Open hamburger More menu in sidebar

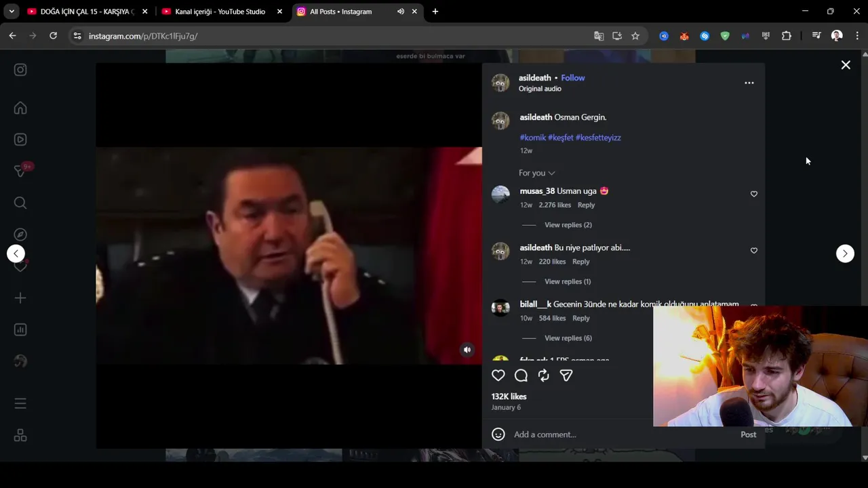pos(20,403)
